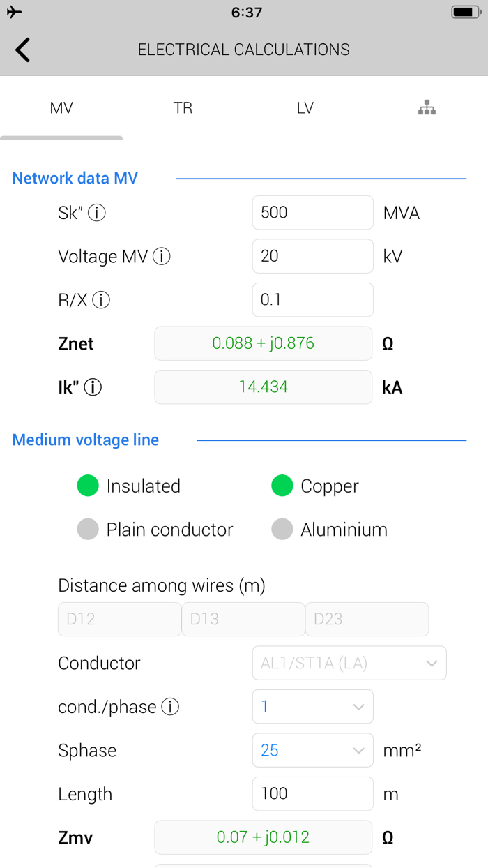Expand the cond./phase dropdown
Image resolution: width=488 pixels, height=868 pixels.
tap(312, 706)
